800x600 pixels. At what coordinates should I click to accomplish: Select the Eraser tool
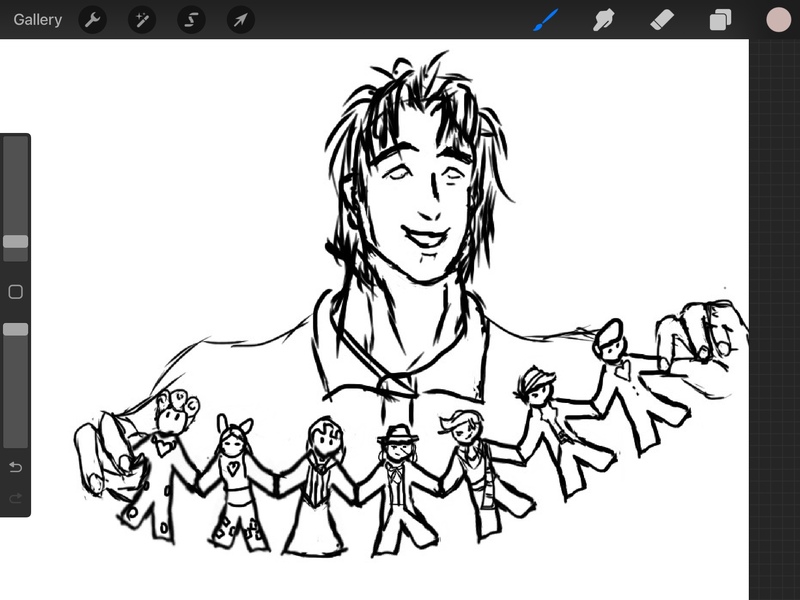(x=662, y=20)
